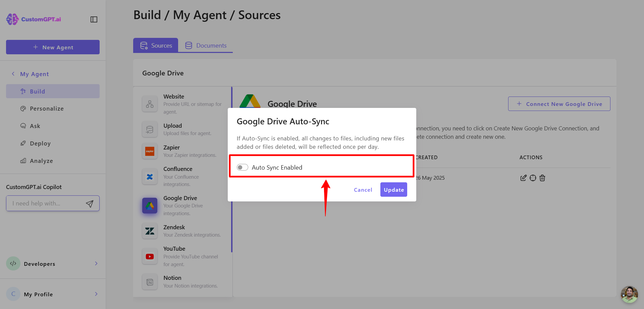The height and width of the screenshot is (309, 644).
Task: Click the Deploy rocket icon
Action: 23,143
